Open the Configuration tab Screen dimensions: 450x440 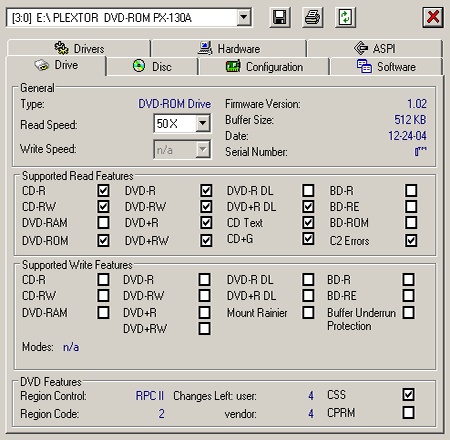(264, 67)
